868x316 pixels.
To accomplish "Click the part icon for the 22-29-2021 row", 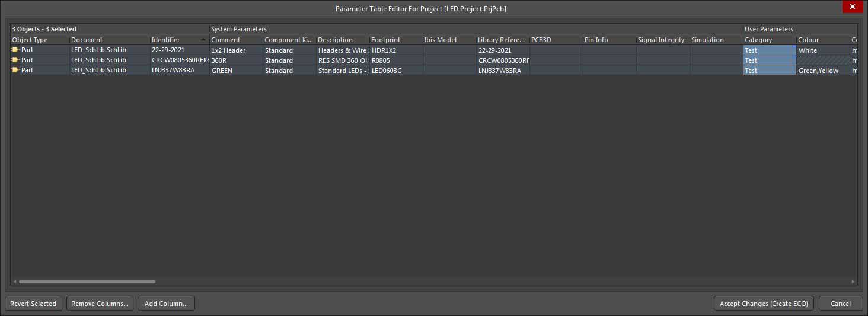I will point(15,50).
